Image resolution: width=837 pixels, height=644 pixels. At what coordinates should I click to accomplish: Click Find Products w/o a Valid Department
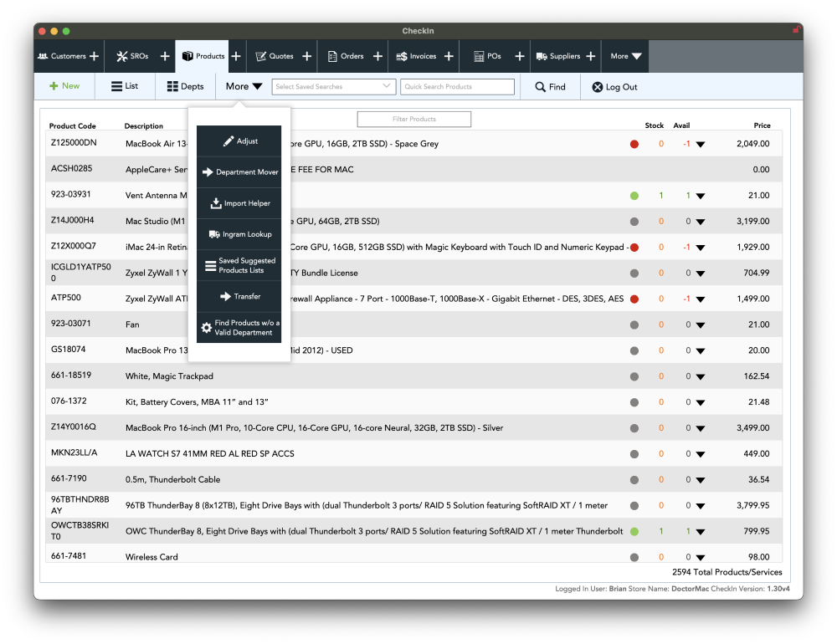point(239,328)
